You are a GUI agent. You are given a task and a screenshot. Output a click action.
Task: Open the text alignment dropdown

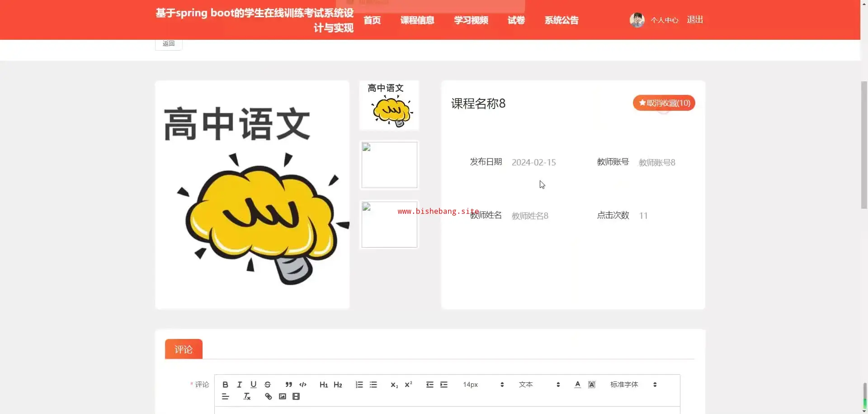pyautogui.click(x=226, y=396)
